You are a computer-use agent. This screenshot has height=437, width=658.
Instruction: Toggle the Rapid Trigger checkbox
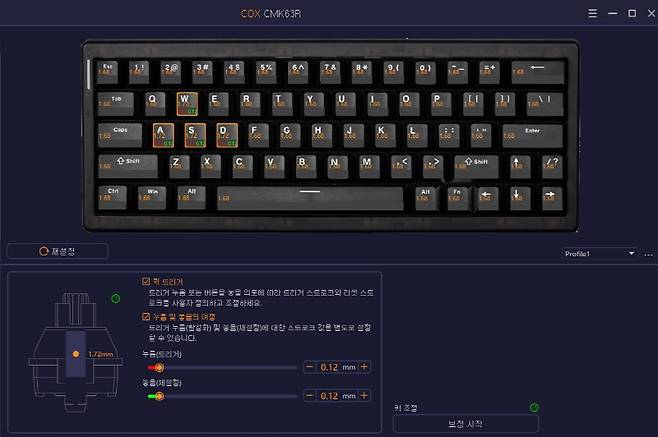click(x=146, y=281)
